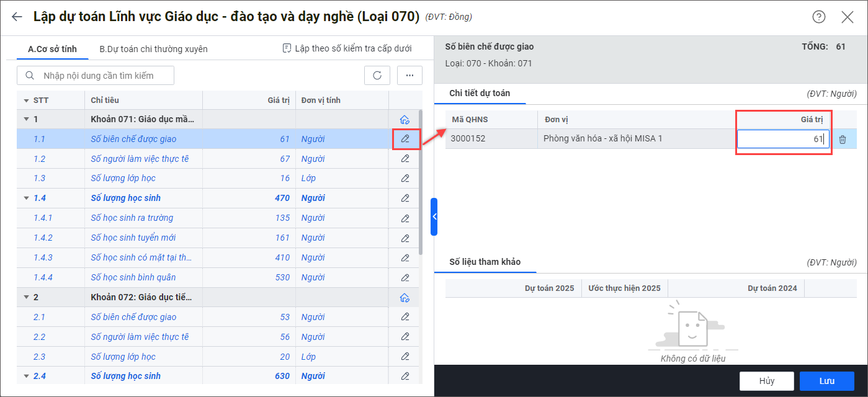Select the Số liệu tham khảo tab
The image size is (868, 397).
485,262
